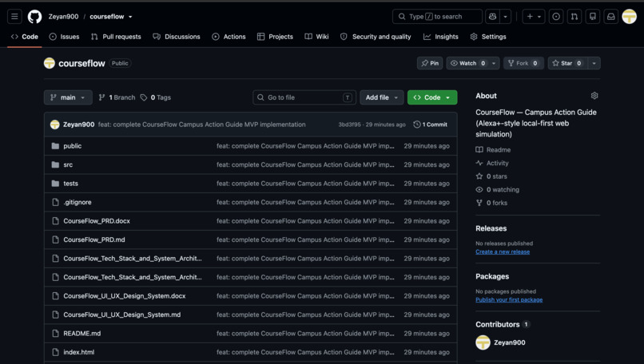View the 0 watching link

(497, 190)
